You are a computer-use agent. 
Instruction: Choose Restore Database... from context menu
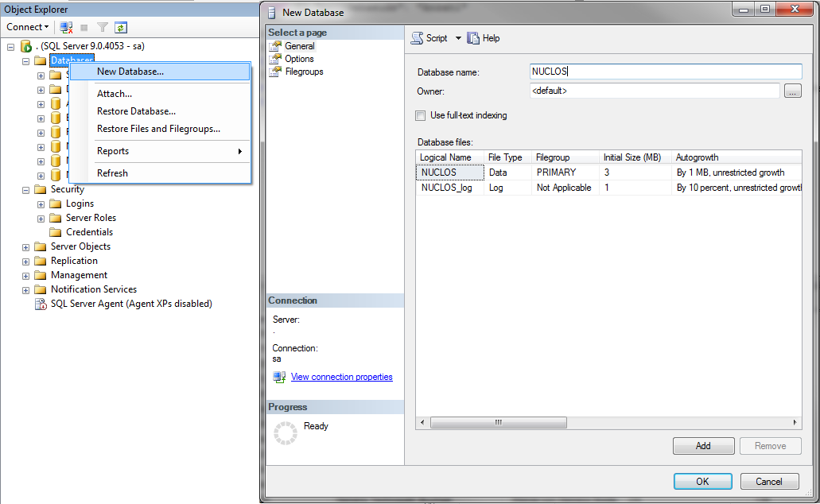[x=136, y=111]
